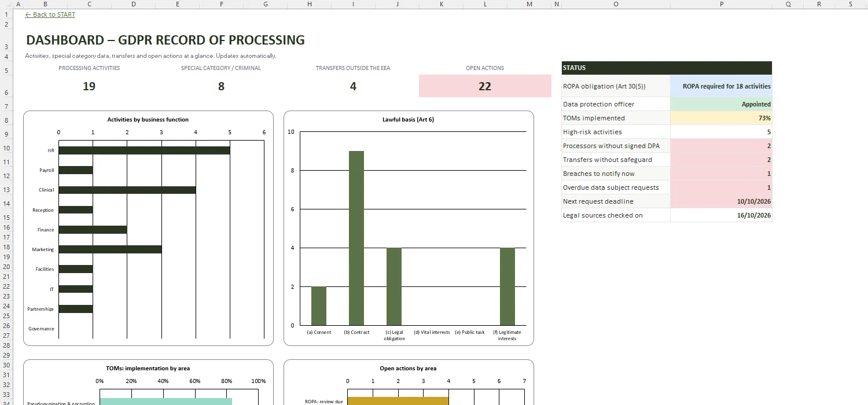The image size is (868, 405).
Task: Click column S header
Action: coord(851,4)
